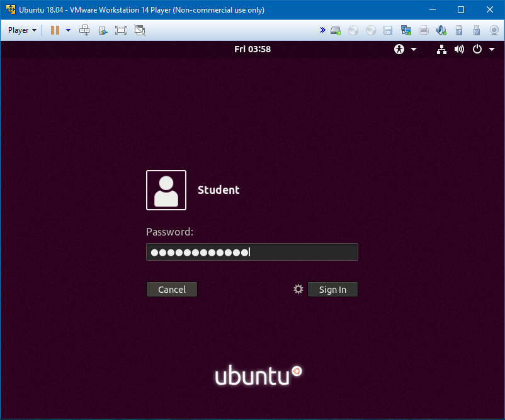This screenshot has width=505, height=420.
Task: Open the Ubuntu clock showing Fri 03:58
Action: (x=252, y=49)
